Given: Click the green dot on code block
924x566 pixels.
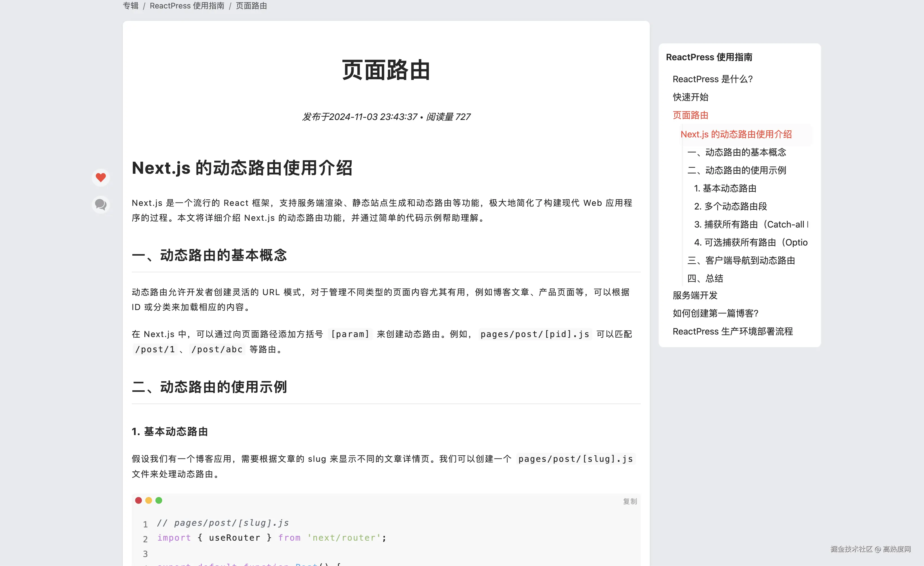Looking at the screenshot, I should click(x=159, y=500).
